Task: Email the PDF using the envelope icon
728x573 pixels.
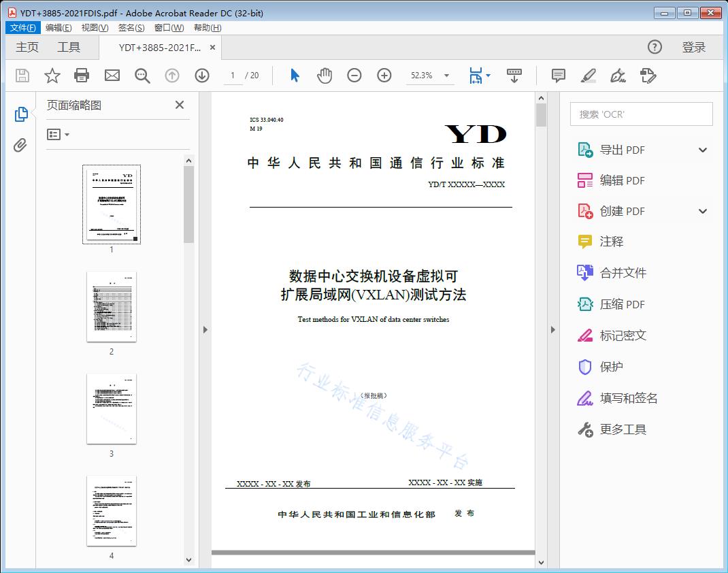Action: coord(112,76)
